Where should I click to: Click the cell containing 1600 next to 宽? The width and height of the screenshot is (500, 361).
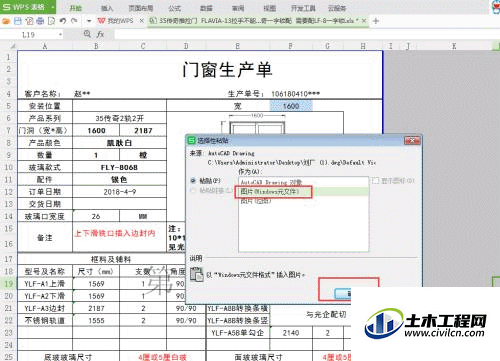point(291,106)
